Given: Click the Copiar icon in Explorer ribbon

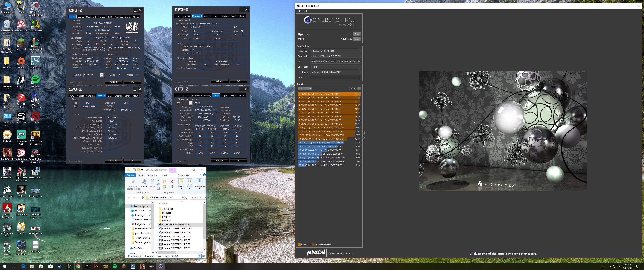Looking at the screenshot, I should click(x=144, y=183).
